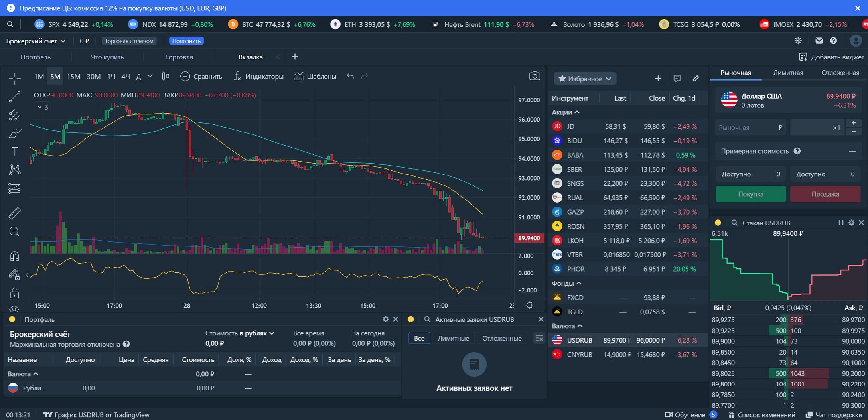Open the messages envelope icon
Viewport: 868px width, 420px height.
(819, 41)
